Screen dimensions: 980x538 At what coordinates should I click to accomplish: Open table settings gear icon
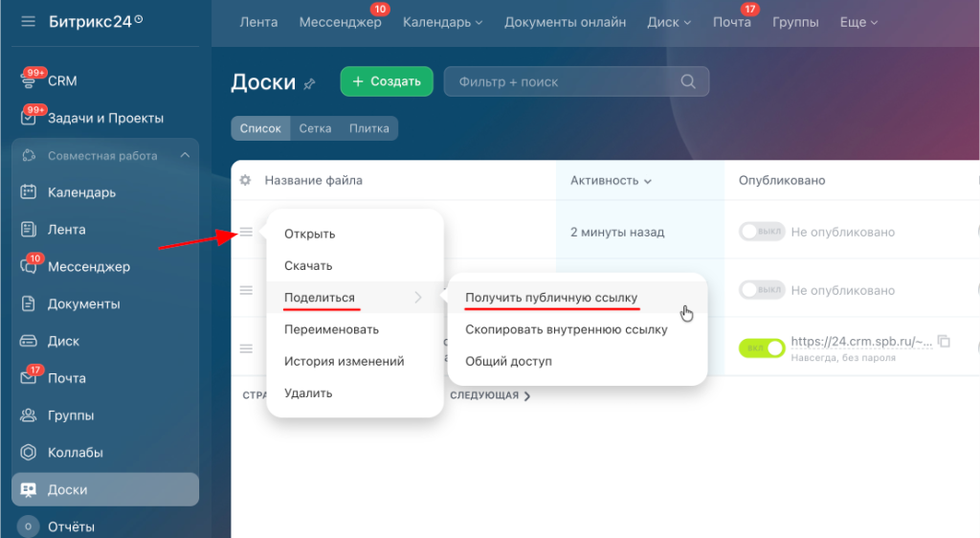coord(246,180)
